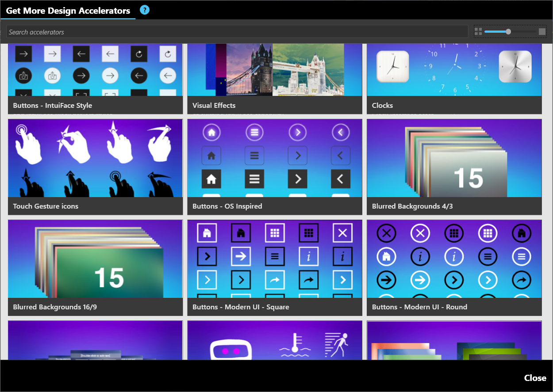Click the Buttons - IntuiFace Style label

(53, 105)
